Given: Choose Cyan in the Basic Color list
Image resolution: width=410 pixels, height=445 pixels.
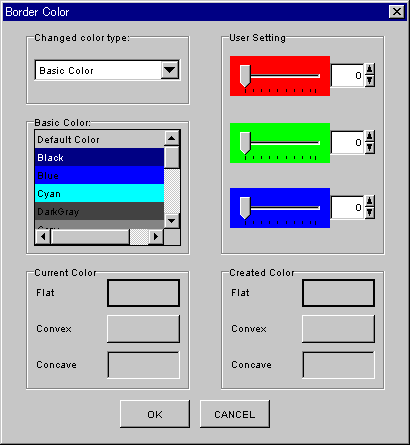Looking at the screenshot, I should (x=99, y=193).
